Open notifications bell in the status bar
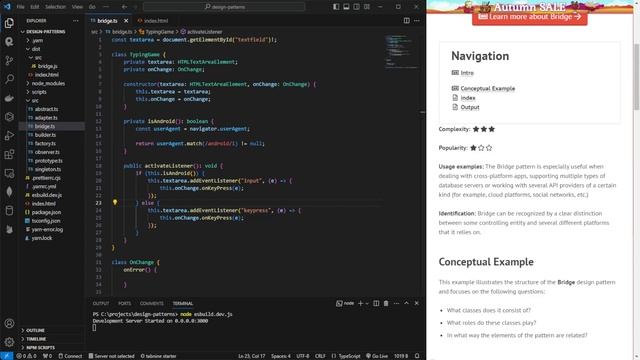The height and width of the screenshot is (360, 640). point(417,356)
